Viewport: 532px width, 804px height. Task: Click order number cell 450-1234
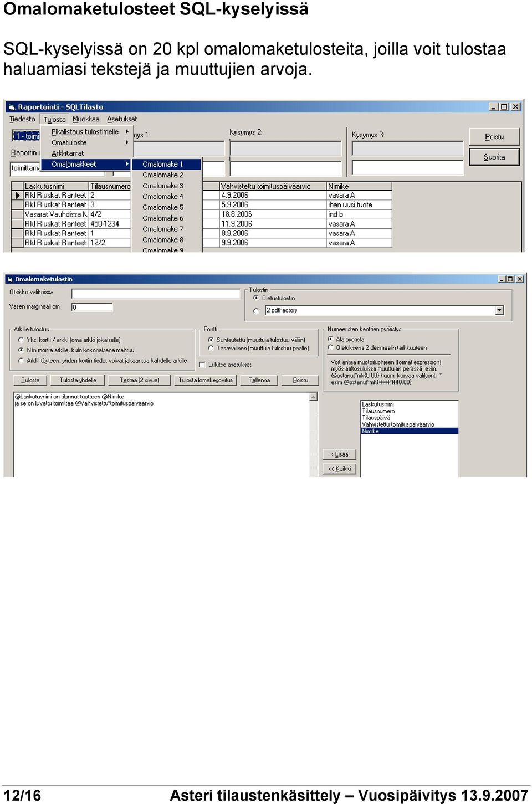tap(110, 224)
